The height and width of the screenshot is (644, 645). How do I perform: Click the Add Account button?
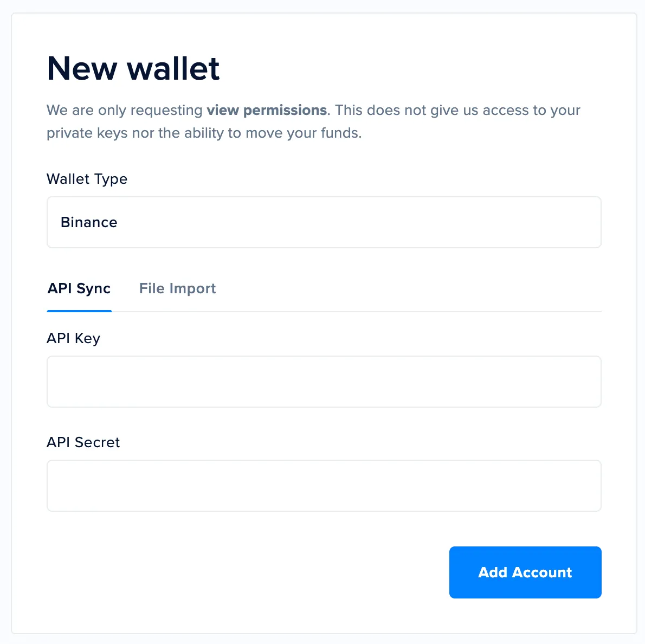[x=525, y=572]
